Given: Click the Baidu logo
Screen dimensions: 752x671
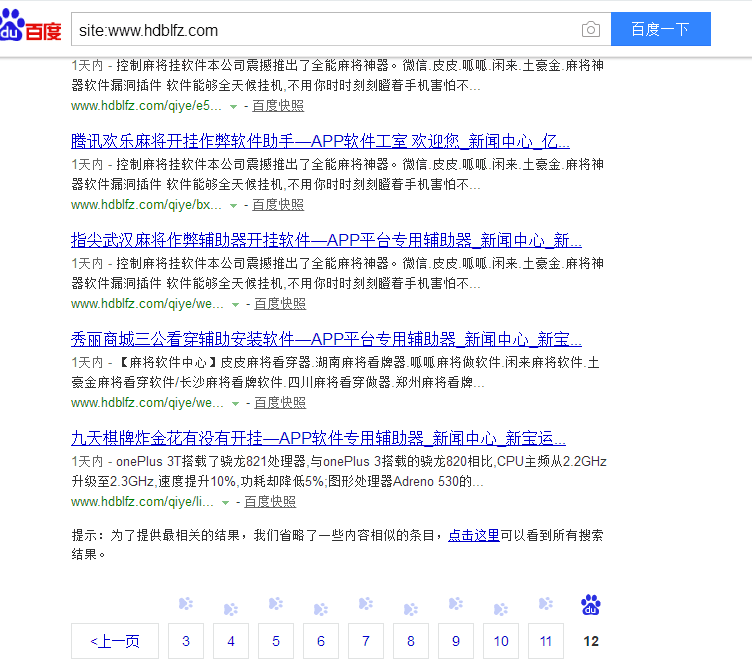Looking at the screenshot, I should (x=30, y=25).
